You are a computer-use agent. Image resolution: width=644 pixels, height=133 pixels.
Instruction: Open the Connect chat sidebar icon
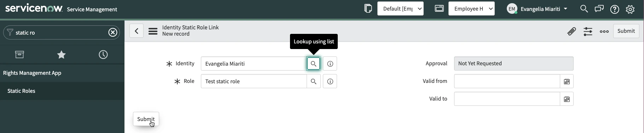click(599, 9)
